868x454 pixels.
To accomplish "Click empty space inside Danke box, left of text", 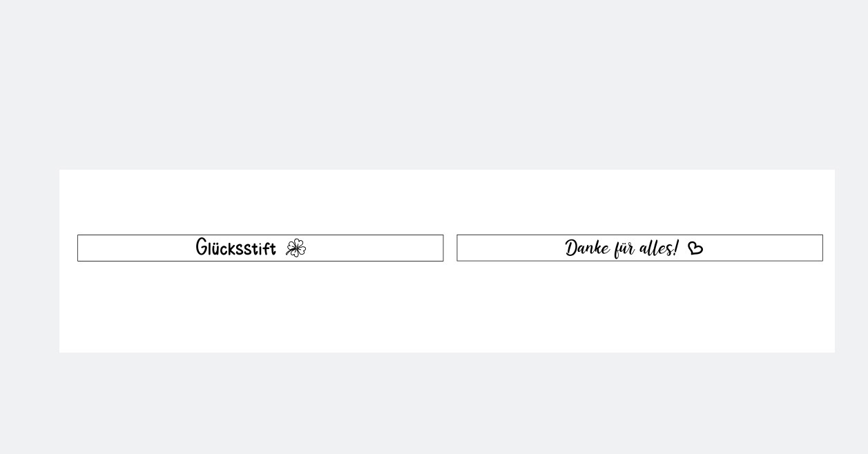I will click(x=511, y=248).
